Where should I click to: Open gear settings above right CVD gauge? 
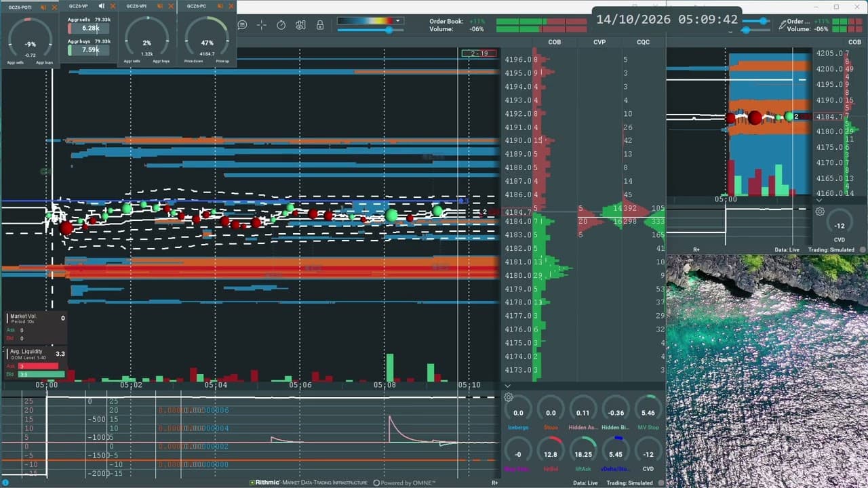coord(820,211)
